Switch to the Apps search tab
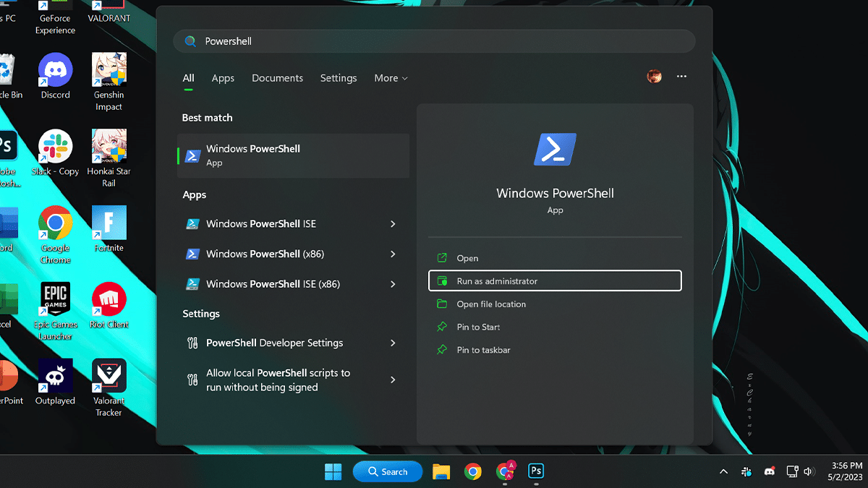 pos(223,78)
